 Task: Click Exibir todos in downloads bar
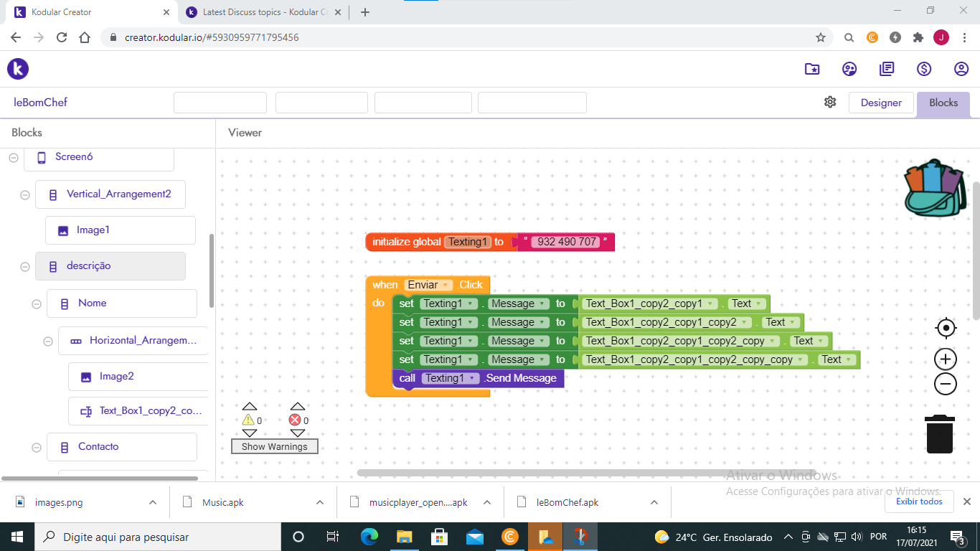click(920, 501)
